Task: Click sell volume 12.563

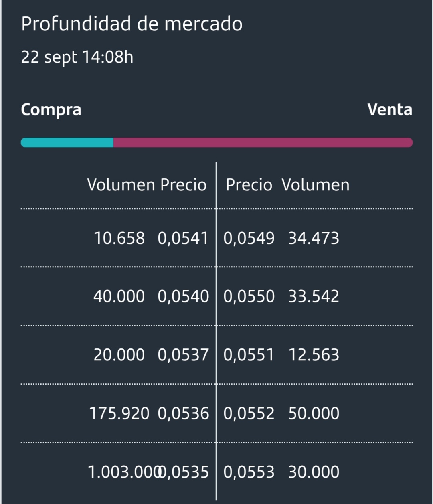Action: 314,355
